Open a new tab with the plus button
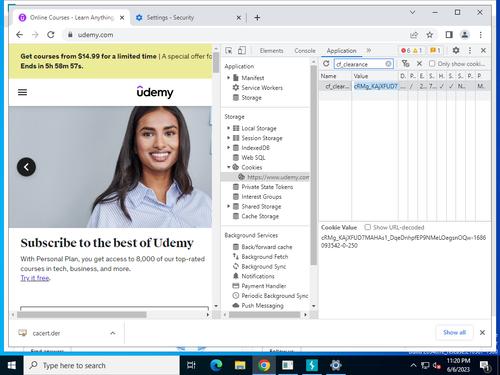The width and height of the screenshot is (500, 375). point(257,18)
